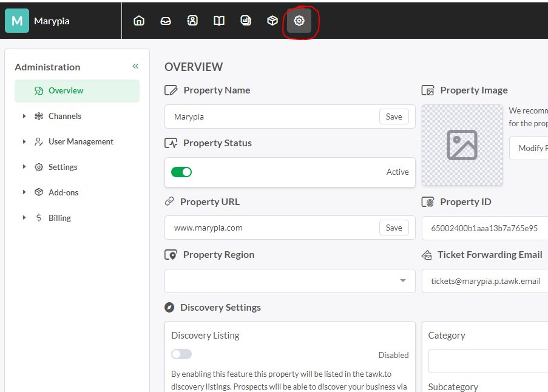Click the Property Status pulse icon
The image size is (548, 392).
[x=171, y=143]
